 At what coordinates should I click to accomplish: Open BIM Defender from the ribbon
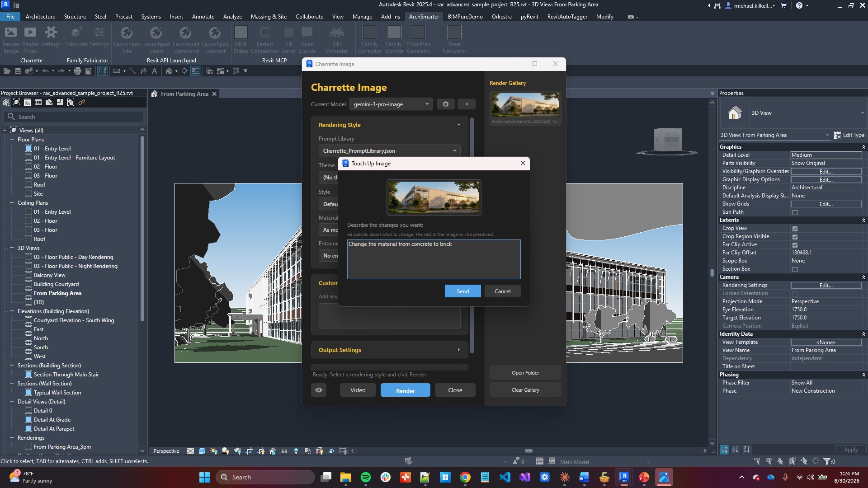point(337,40)
